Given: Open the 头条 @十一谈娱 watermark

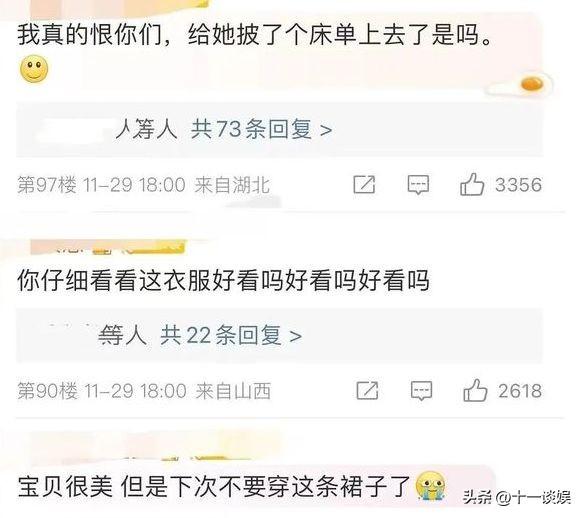Looking at the screenshot, I should click(517, 498).
